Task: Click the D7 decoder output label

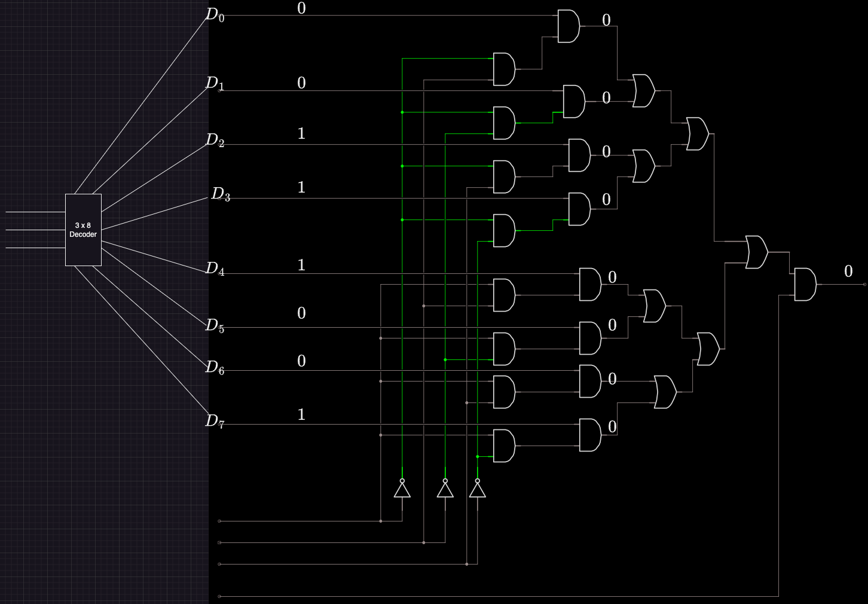Action: coord(215,422)
